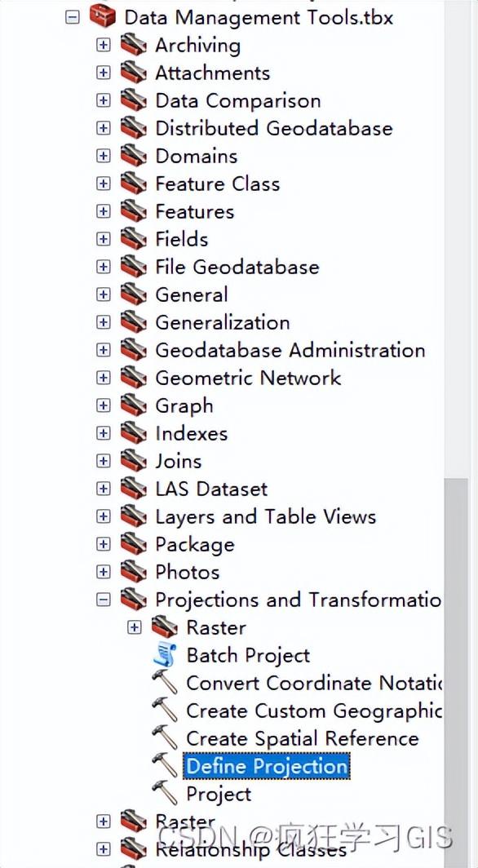Click the Projections and Transformations toolset icon
Viewport: 478px width, 868px height.
click(x=133, y=599)
